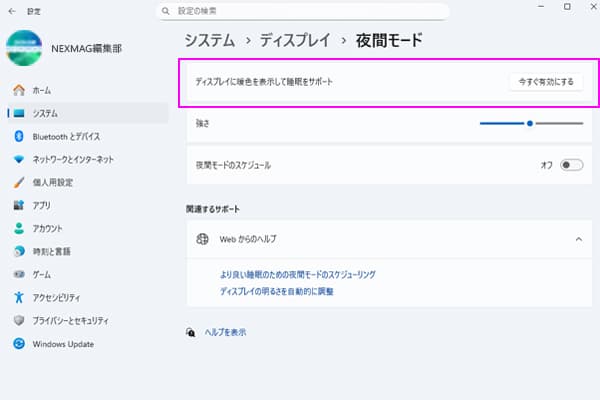Open ホーム in the sidebar
Screen dimensions: 600x400
pyautogui.click(x=88, y=90)
